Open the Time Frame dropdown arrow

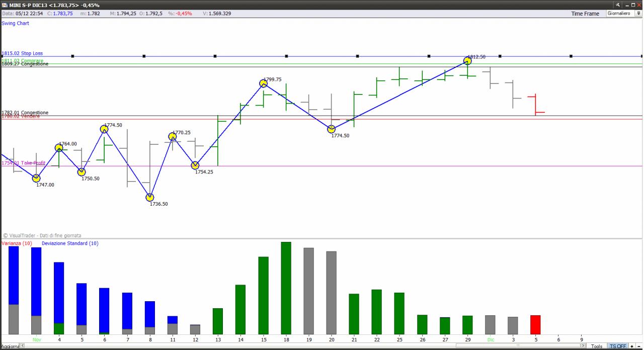click(638, 14)
